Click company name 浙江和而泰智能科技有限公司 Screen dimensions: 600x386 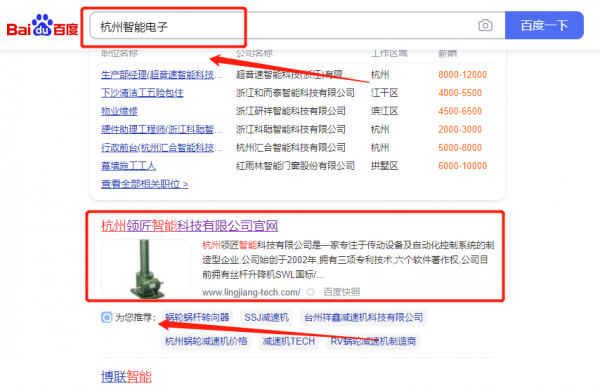click(295, 93)
